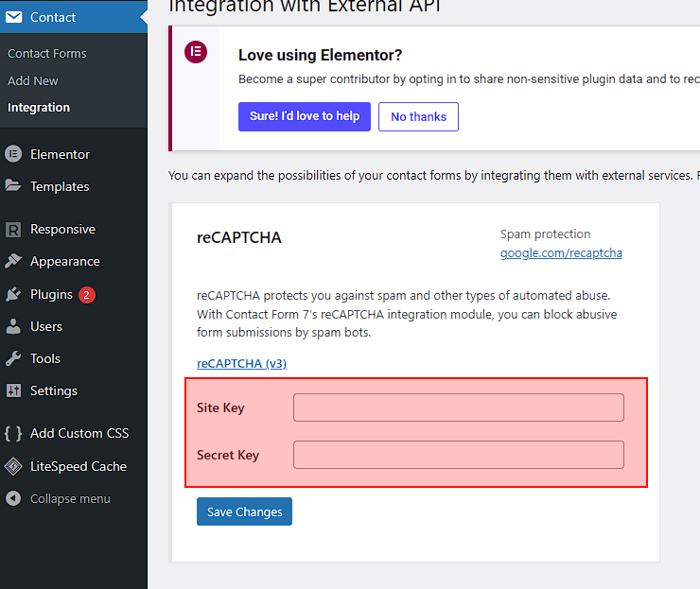Click the Love using Elementor? heading
The width and height of the screenshot is (700, 589).
pos(320,55)
